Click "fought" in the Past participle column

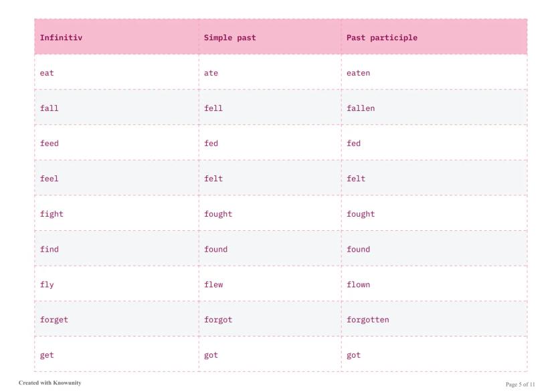pos(361,214)
